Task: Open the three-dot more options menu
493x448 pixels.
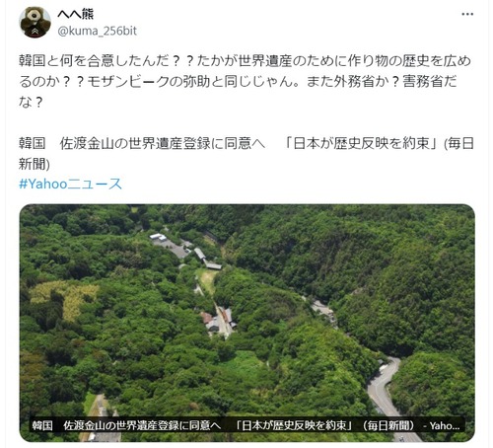Action: pyautogui.click(x=467, y=14)
